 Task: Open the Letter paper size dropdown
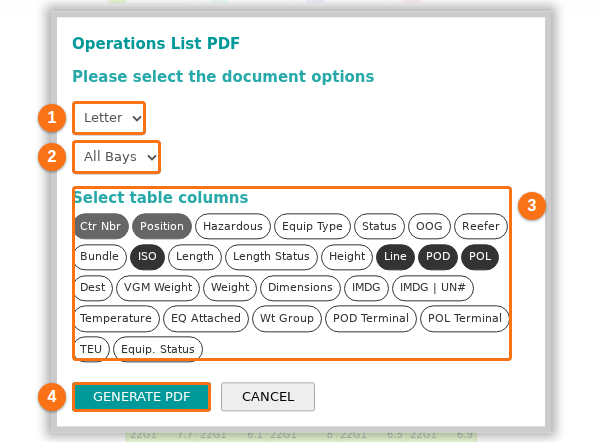point(109,118)
